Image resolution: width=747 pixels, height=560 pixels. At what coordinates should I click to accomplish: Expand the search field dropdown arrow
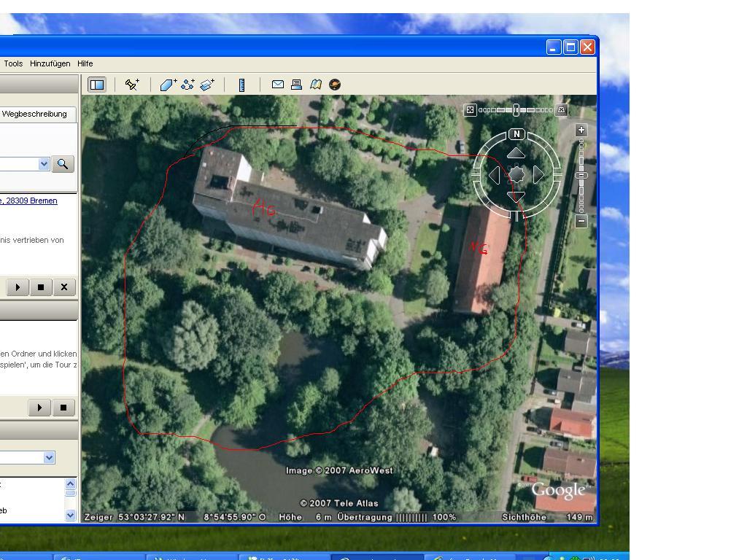[x=44, y=164]
